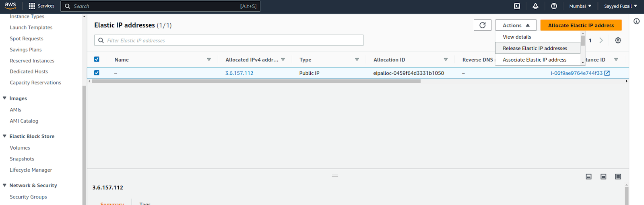
Task: Uncheck the 3.6.157.112 row checkbox
Action: point(97,73)
